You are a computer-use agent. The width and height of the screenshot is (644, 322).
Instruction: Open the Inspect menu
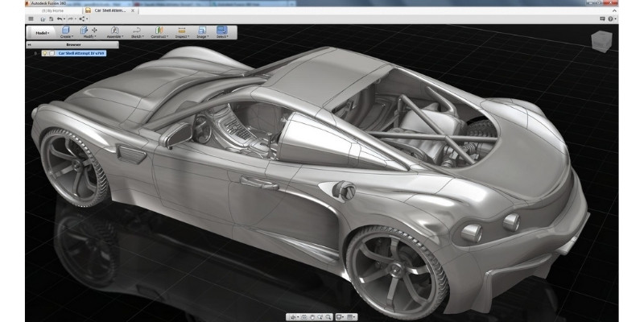pos(183,36)
